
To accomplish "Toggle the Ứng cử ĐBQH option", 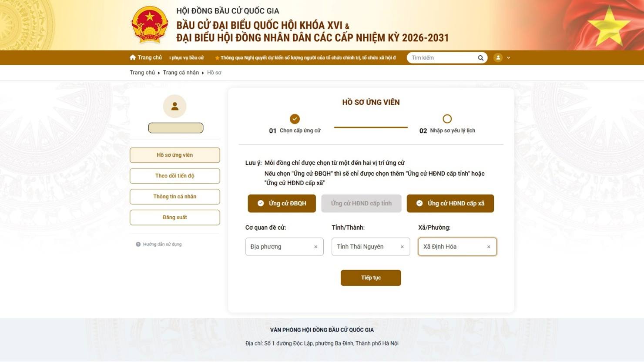I will pyautogui.click(x=282, y=203).
